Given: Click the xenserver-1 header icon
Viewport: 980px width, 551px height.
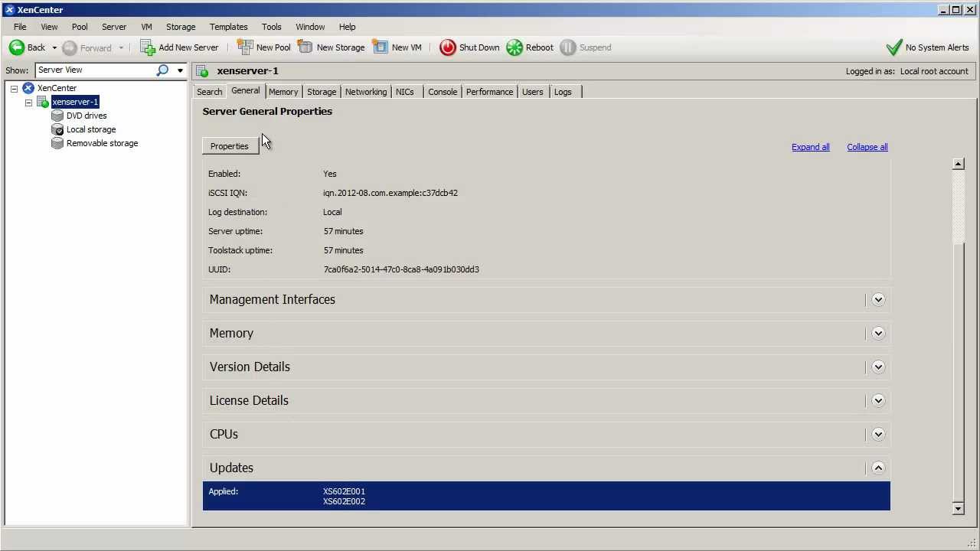Looking at the screenshot, I should coord(202,71).
